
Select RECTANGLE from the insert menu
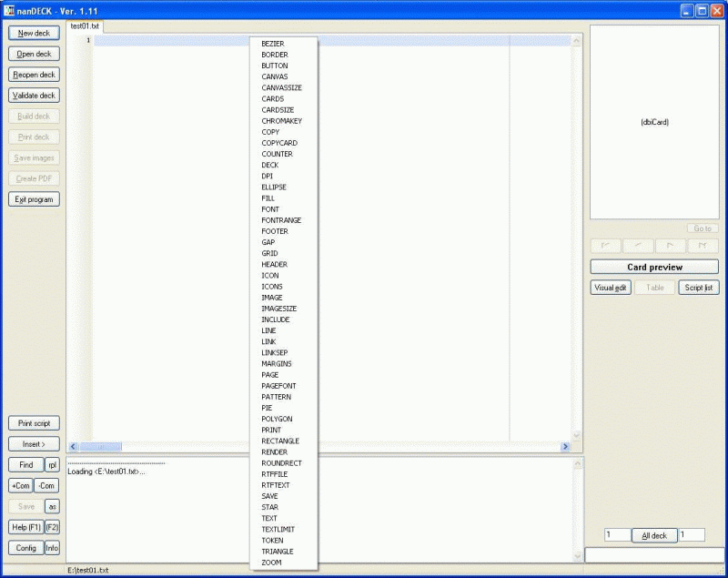[279, 441]
